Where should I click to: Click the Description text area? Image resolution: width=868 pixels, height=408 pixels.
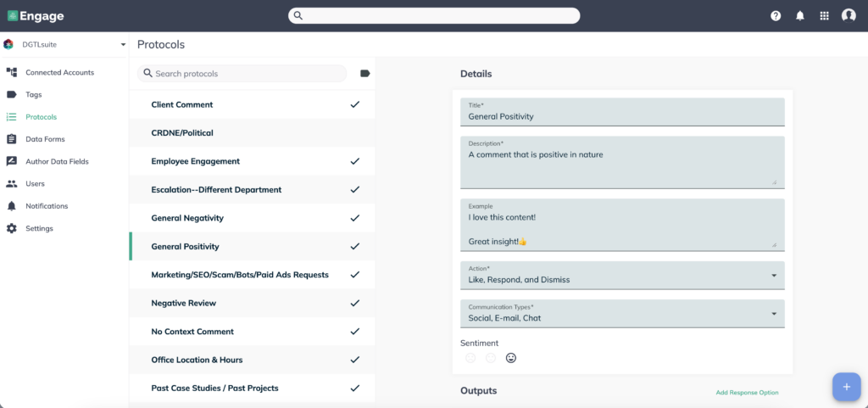click(622, 162)
